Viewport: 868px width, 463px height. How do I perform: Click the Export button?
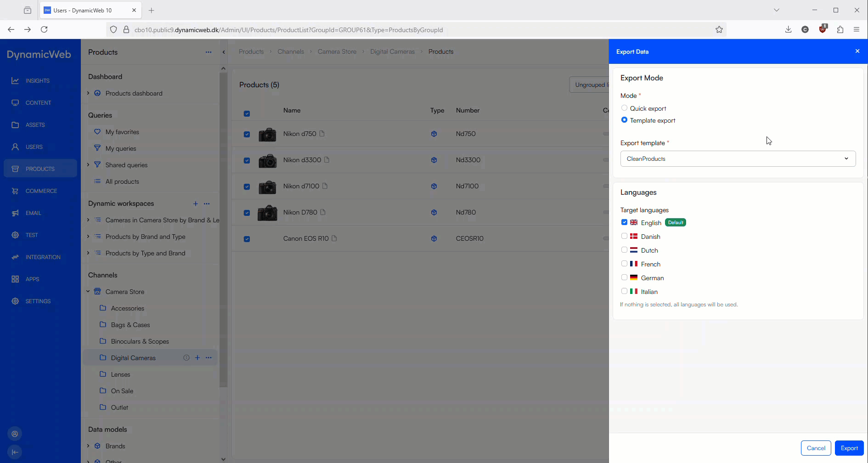click(x=849, y=448)
